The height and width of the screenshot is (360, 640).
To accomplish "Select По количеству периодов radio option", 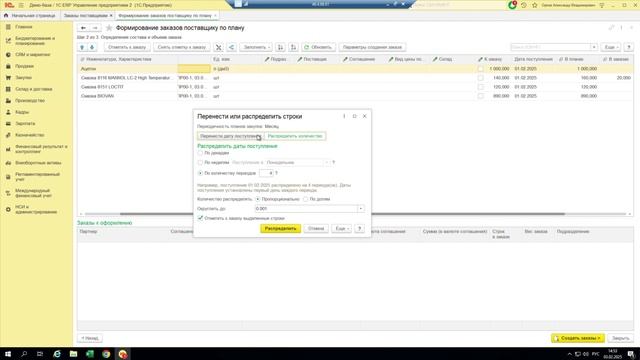I will coord(200,173).
